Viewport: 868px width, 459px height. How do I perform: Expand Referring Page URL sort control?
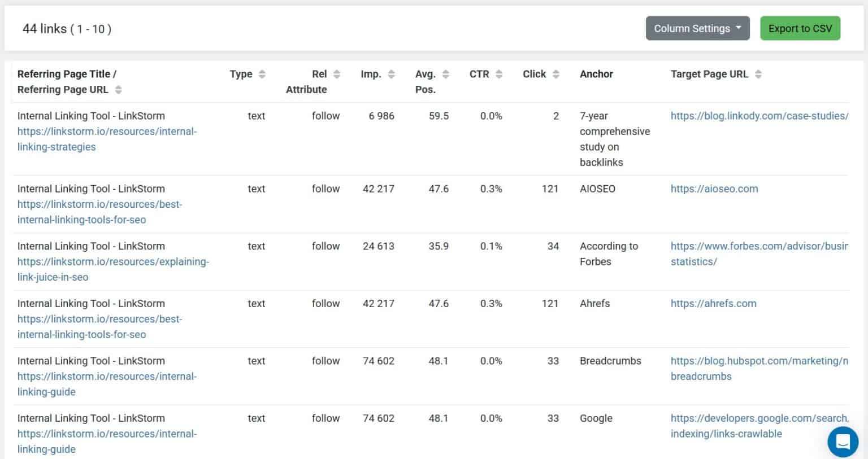pos(119,89)
